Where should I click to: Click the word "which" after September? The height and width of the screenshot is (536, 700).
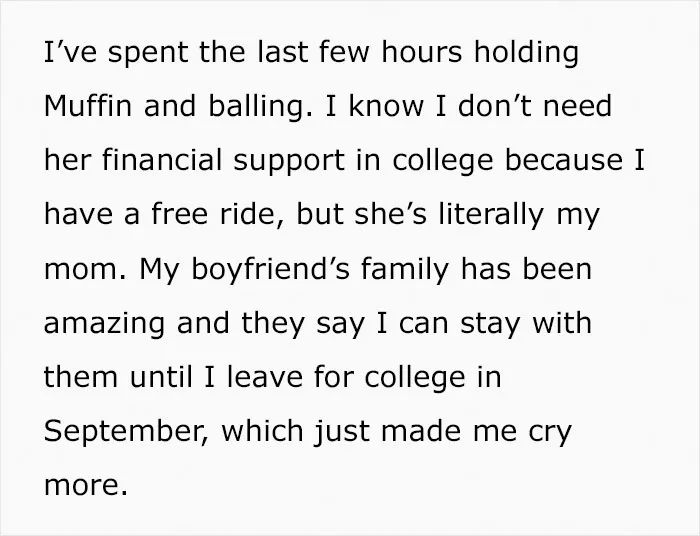coord(262,430)
